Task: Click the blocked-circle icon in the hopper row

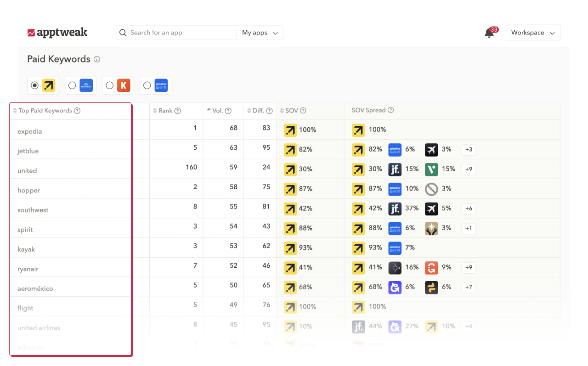Action: click(x=431, y=189)
